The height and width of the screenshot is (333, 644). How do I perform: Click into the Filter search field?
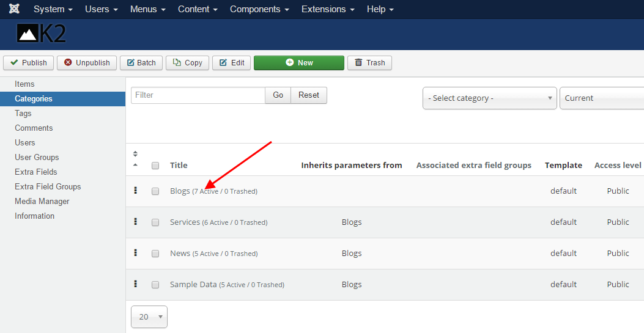click(198, 95)
